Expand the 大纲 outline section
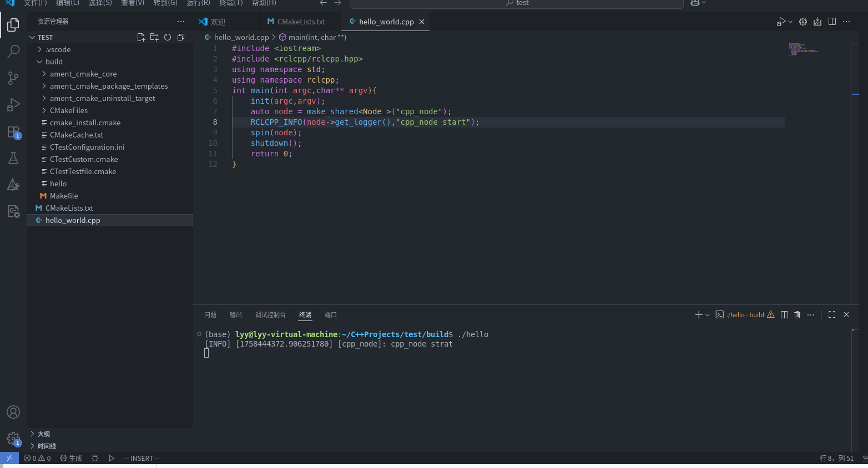Screen dimensions: 868x468 [x=110, y=434]
